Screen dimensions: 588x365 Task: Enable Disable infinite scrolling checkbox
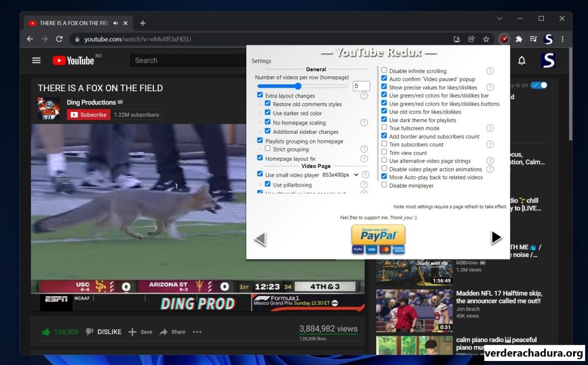[384, 70]
